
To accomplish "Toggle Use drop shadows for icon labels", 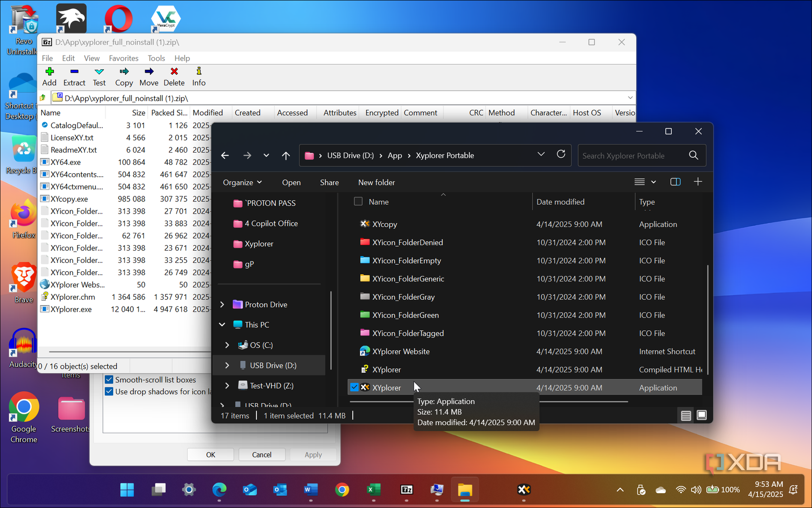I will point(109,391).
